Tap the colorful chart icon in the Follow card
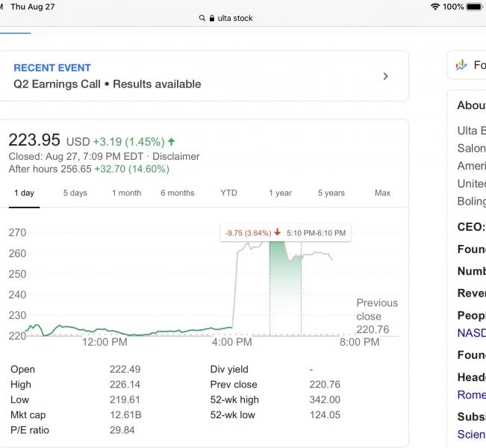The image size is (486, 448). point(461,65)
